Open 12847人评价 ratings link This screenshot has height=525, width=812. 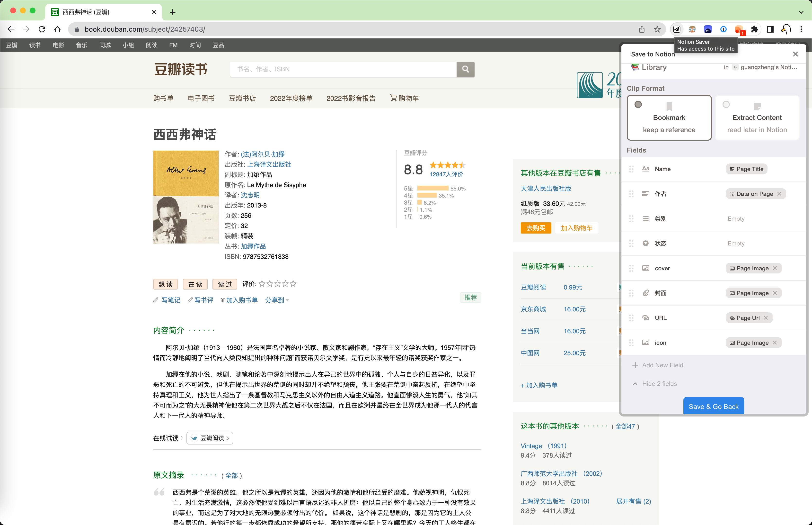[446, 174]
